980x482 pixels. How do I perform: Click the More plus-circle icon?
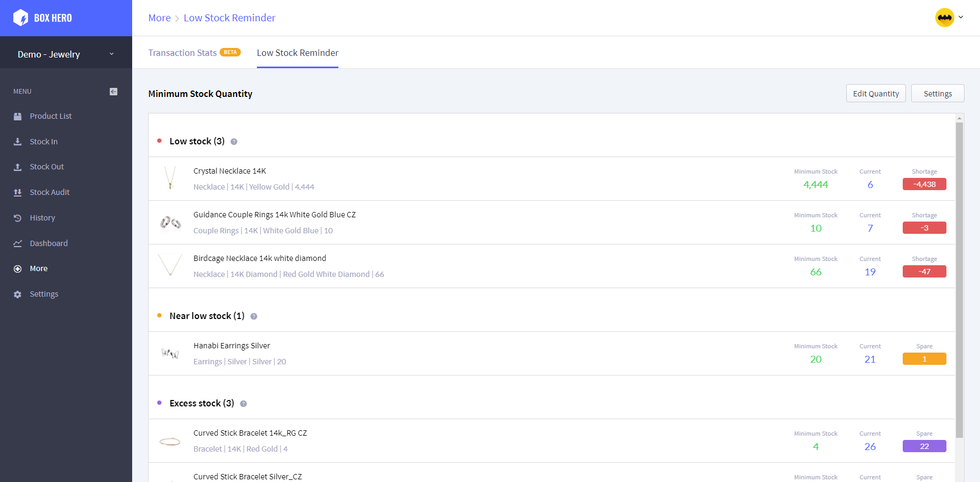[x=18, y=269]
